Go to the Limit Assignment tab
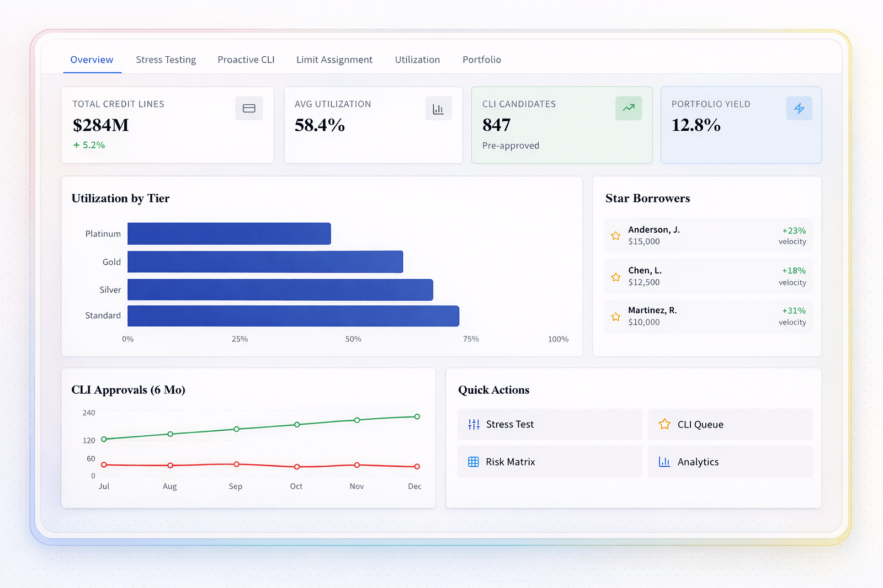The image size is (883, 588). click(x=334, y=60)
